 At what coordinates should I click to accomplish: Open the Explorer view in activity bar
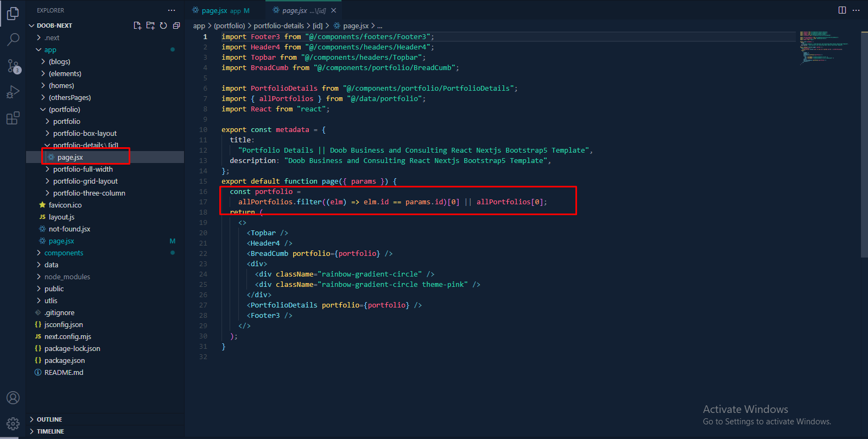13,13
